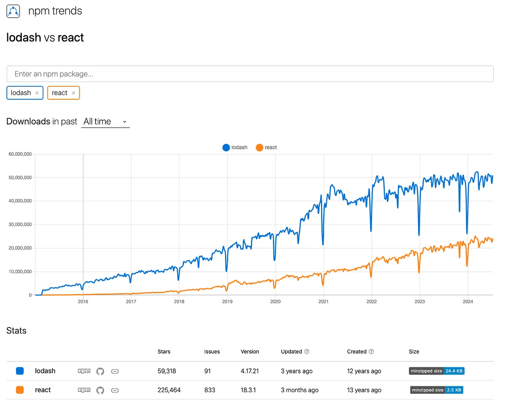519x420 pixels.
Task: Open react GitHub repository icon
Action: coord(100,390)
